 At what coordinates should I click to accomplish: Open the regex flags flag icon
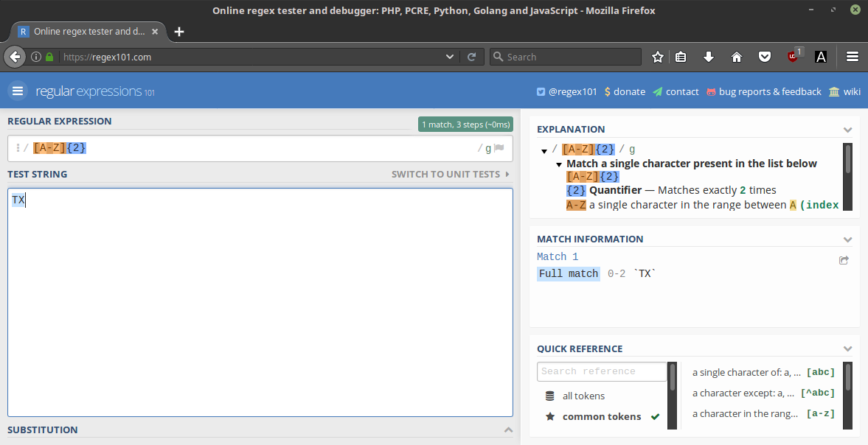(499, 148)
